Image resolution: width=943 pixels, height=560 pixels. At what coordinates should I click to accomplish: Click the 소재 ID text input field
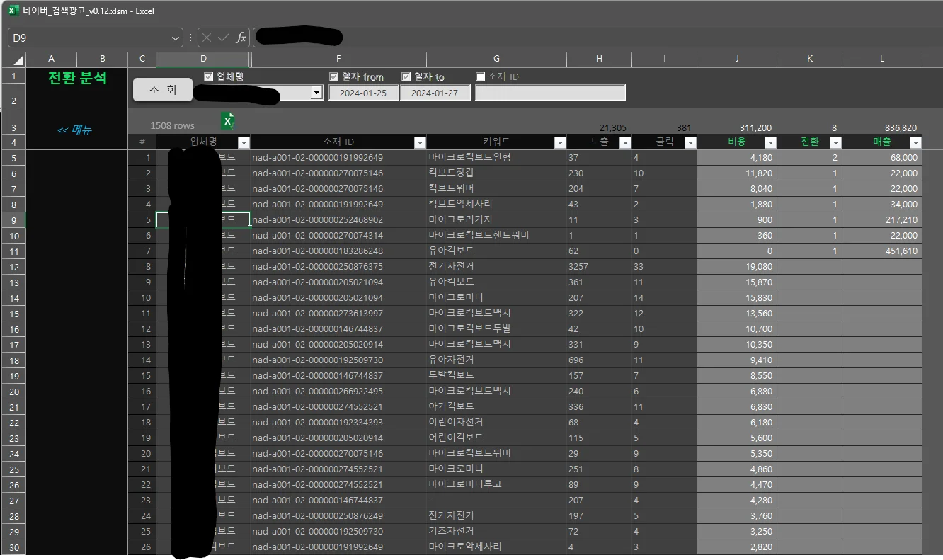pyautogui.click(x=550, y=93)
